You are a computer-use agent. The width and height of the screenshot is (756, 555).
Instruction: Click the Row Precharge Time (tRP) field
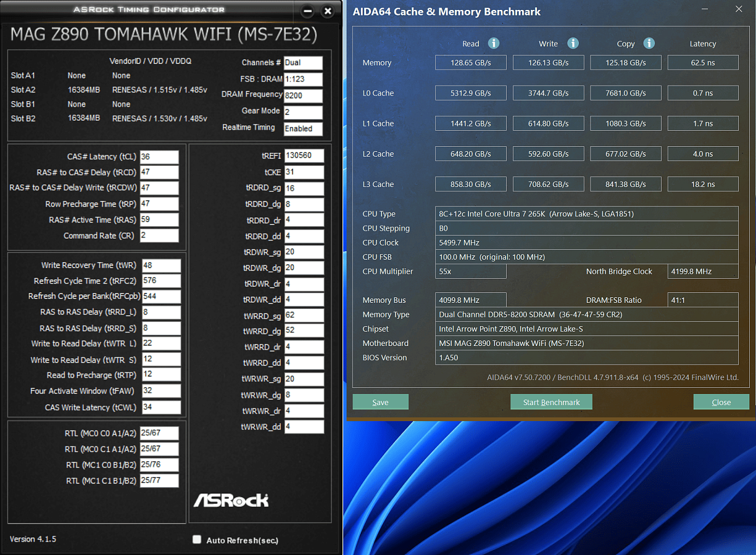pos(159,204)
